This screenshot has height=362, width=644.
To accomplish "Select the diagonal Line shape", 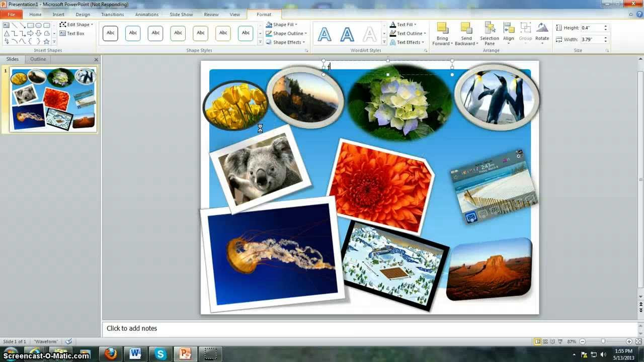I will 14,25.
